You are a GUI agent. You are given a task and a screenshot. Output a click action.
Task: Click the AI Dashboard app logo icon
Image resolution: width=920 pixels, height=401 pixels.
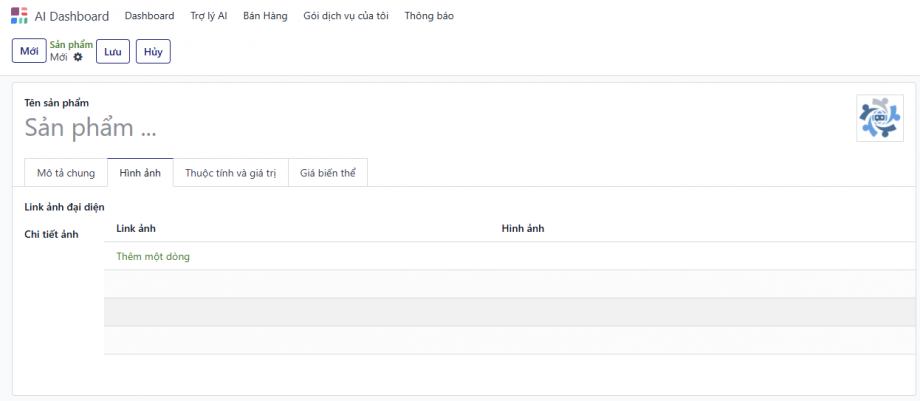pyautogui.click(x=19, y=16)
